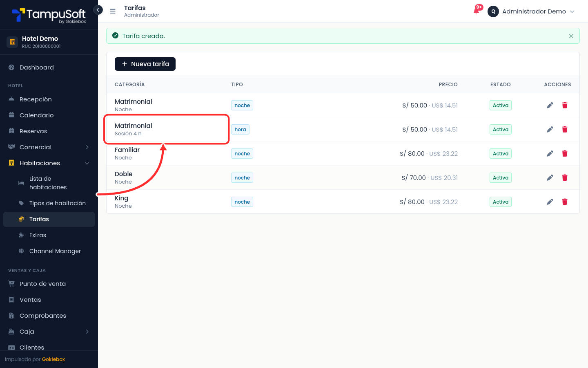
Task: Edit the Familiar rate
Action: pos(550,154)
